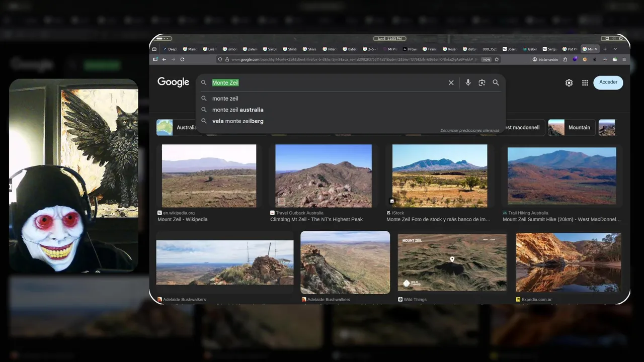The width and height of the screenshot is (644, 362).
Task: Click Denunciar predicciones ofensivas link
Action: coord(469,130)
